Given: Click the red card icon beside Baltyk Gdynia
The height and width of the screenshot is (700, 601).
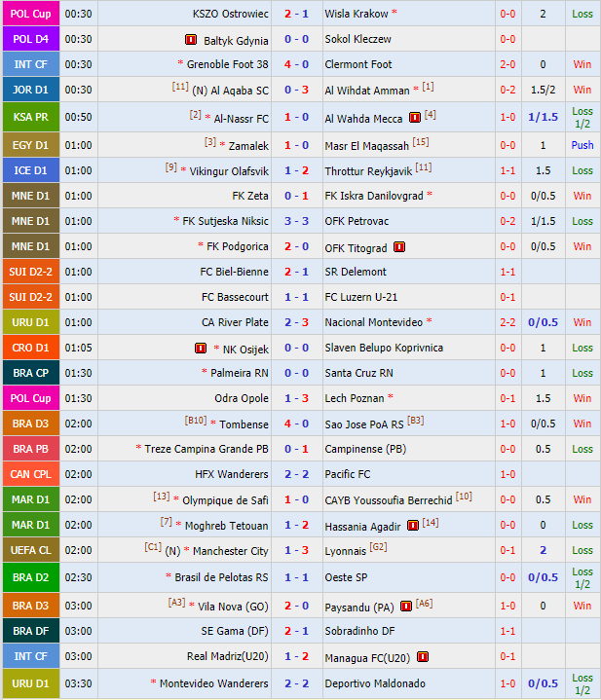Looking at the screenshot, I should point(191,39).
